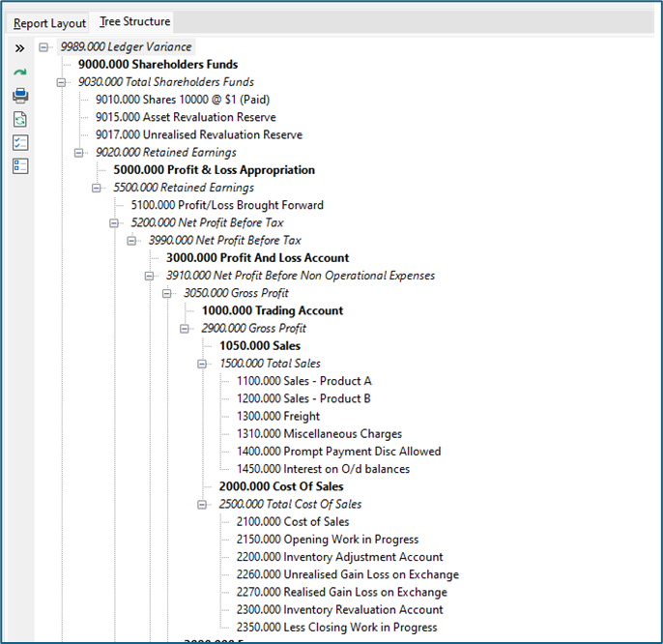Image resolution: width=663 pixels, height=644 pixels.
Task: Collapse the 2900.000 Gross Profit node
Action: [x=185, y=329]
